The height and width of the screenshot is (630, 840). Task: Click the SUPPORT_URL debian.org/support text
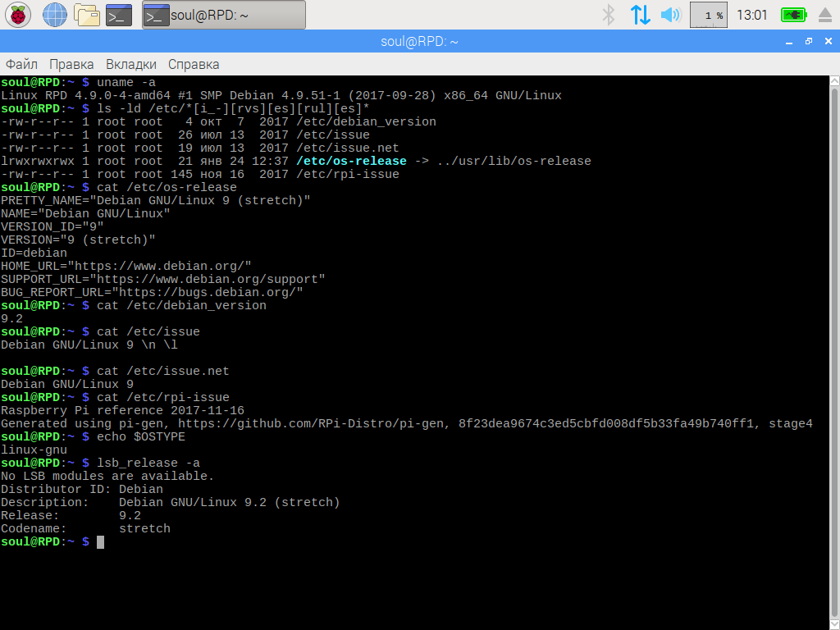(208, 280)
